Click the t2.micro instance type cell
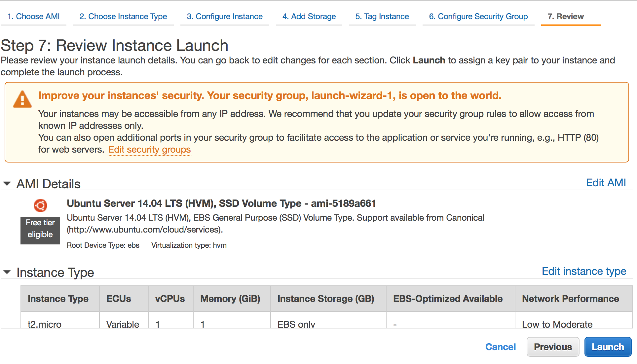 click(x=45, y=324)
